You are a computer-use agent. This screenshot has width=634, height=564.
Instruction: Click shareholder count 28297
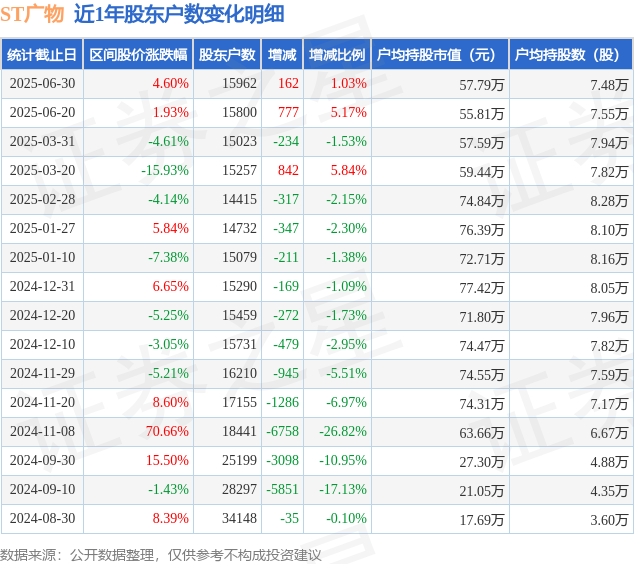(x=239, y=489)
